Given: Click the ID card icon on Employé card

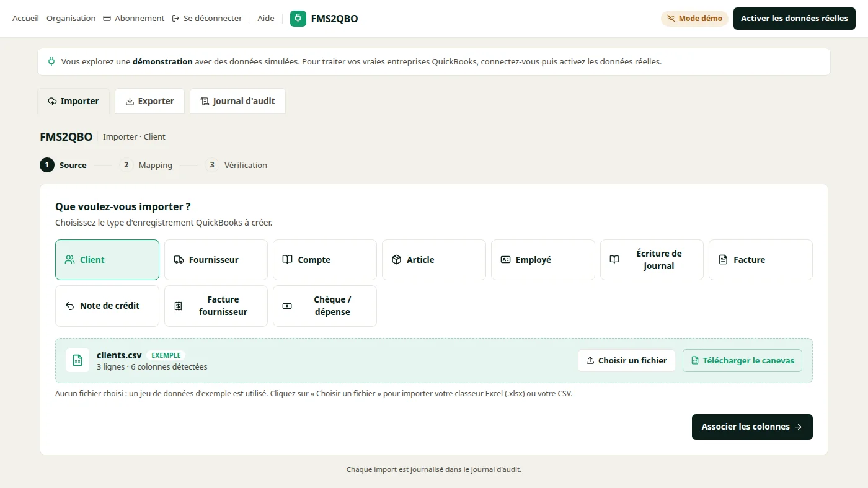Looking at the screenshot, I should tap(505, 260).
